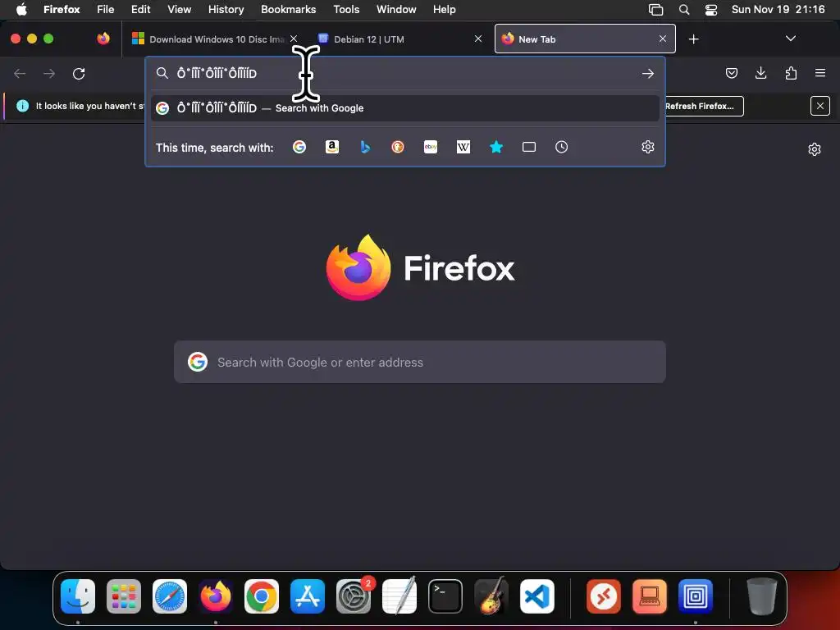Search history via clock icon
This screenshot has height=630, width=840.
[x=561, y=147]
